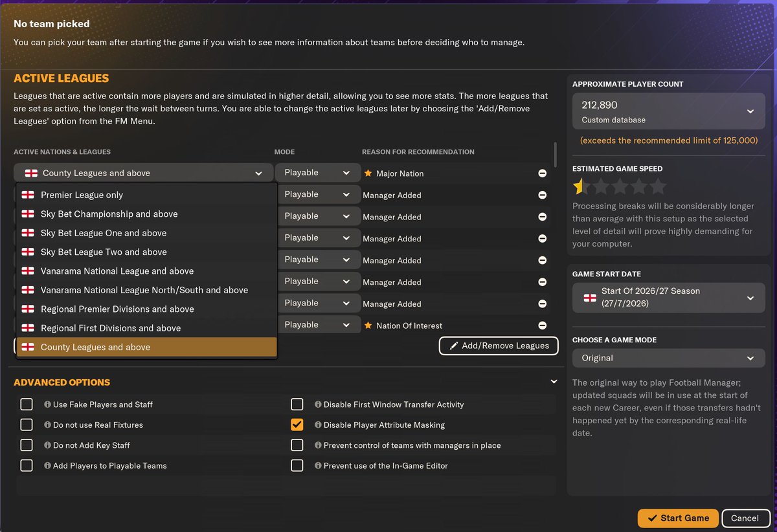Click info icon for Add Players to Playable Teams
This screenshot has width=777, height=532.
pos(47,466)
